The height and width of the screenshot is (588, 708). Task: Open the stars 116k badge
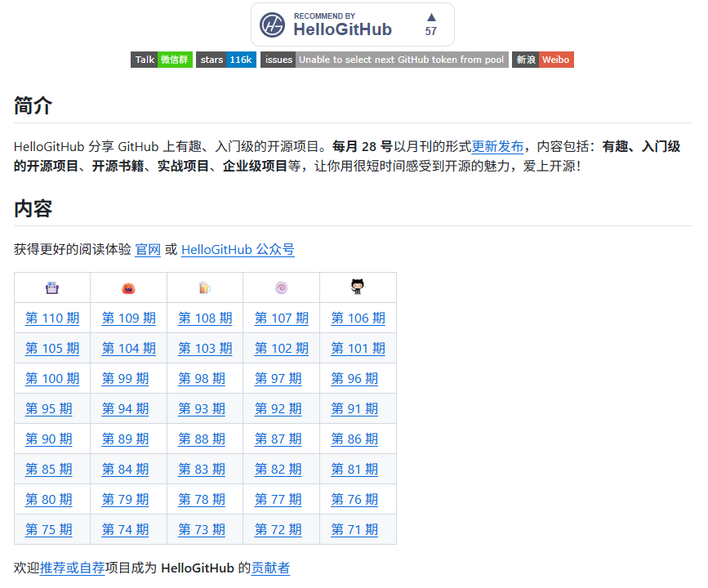pyautogui.click(x=226, y=60)
